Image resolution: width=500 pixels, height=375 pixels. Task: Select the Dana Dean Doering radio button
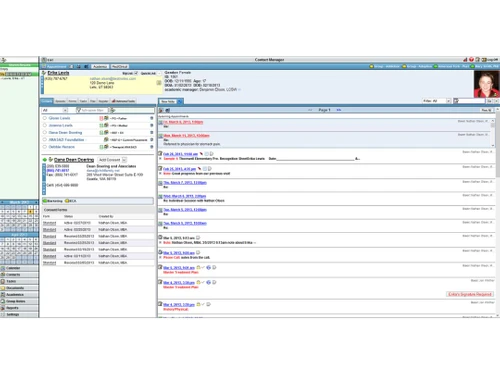(45, 132)
